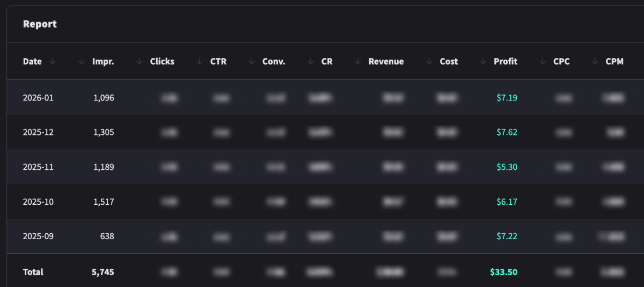644x287 pixels.
Task: Select the 2025-12 date row
Action: pyautogui.click(x=38, y=132)
